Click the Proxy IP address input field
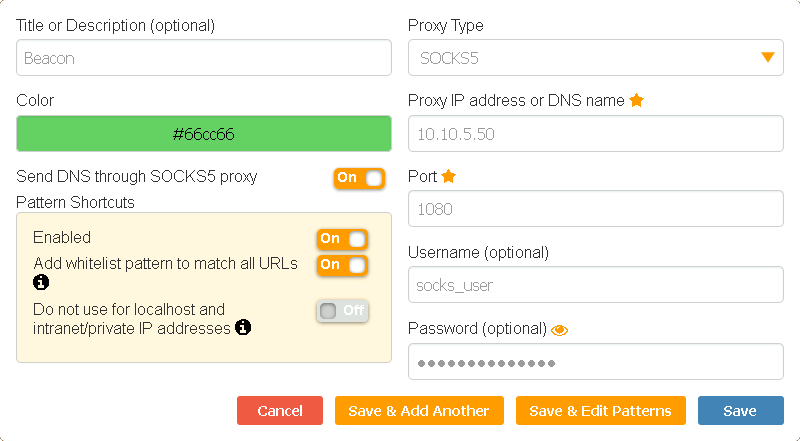 (x=595, y=134)
